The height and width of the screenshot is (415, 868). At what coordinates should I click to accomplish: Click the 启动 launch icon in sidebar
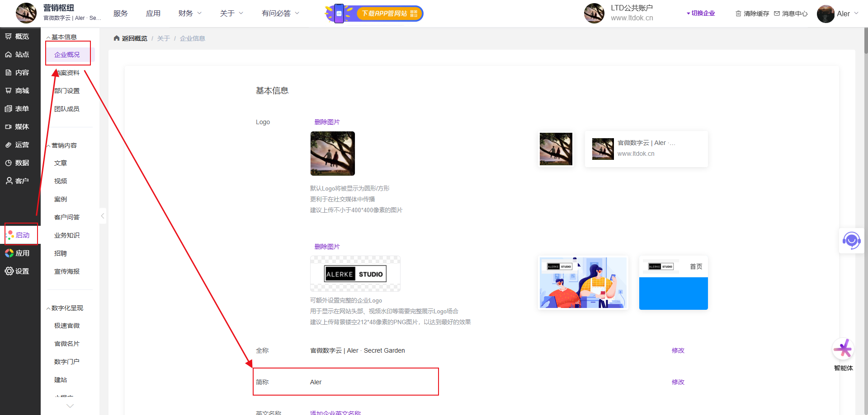point(9,235)
